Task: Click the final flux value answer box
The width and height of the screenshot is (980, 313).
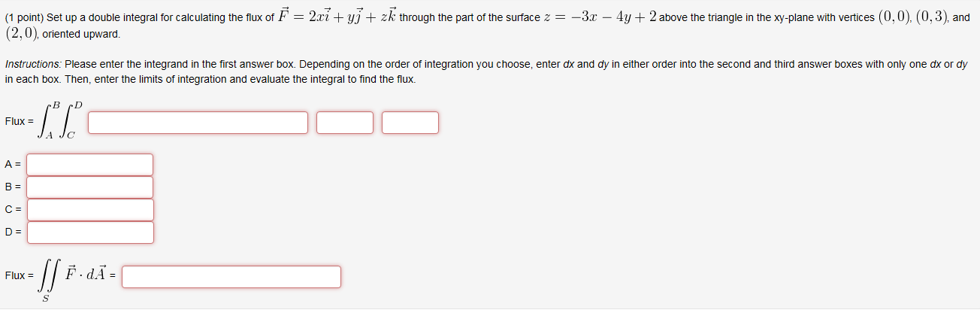Action: click(x=231, y=277)
